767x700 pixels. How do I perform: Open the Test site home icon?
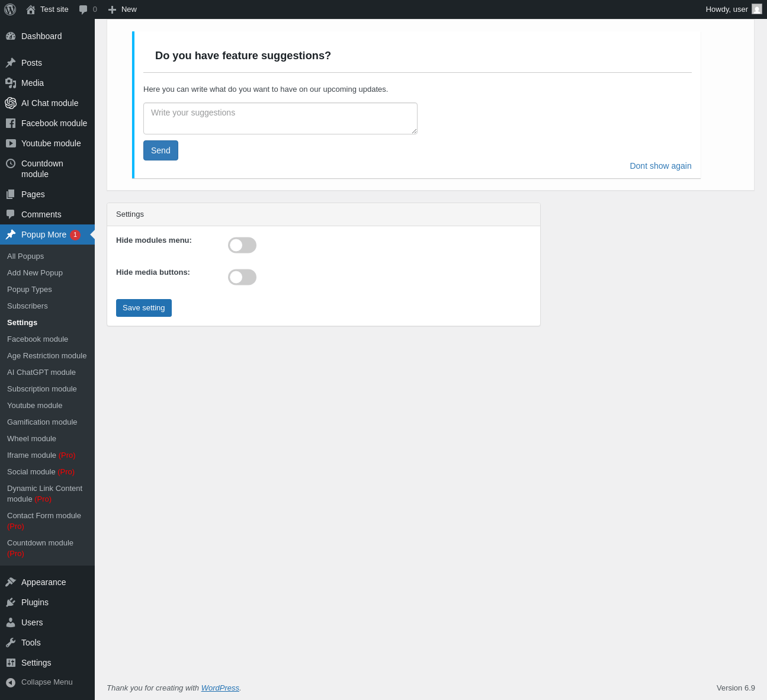[31, 9]
